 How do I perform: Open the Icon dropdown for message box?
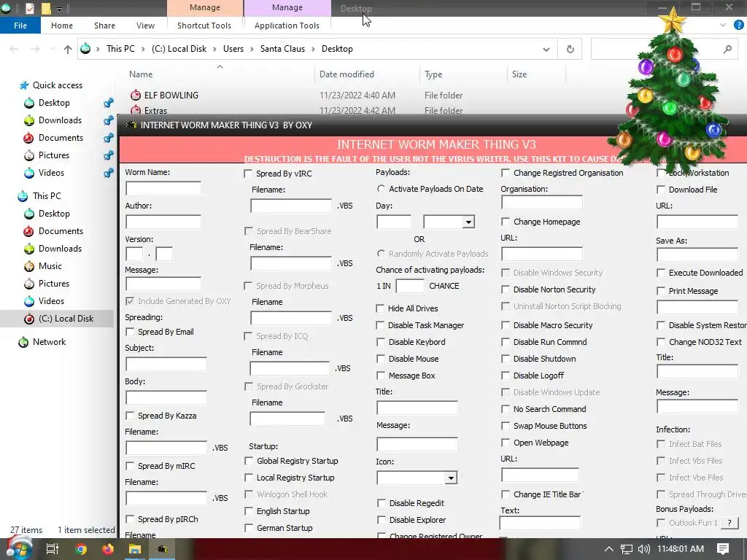point(451,478)
